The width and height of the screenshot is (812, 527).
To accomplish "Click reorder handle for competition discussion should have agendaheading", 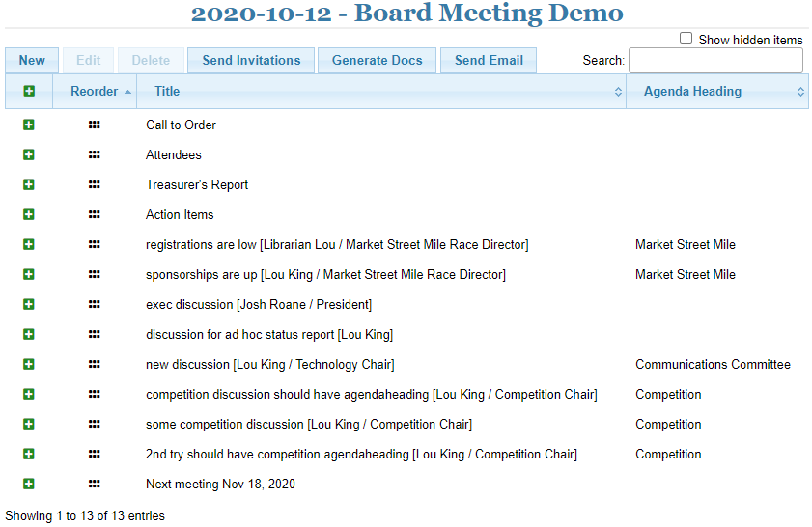I will tap(95, 394).
